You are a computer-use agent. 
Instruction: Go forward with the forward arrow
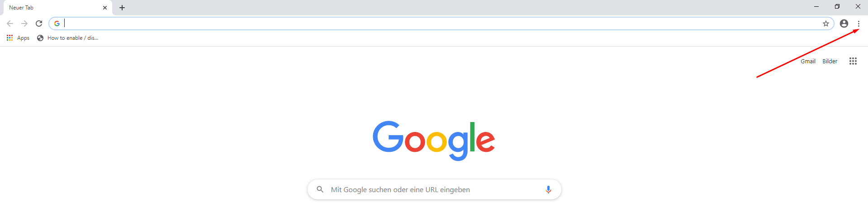(x=24, y=24)
